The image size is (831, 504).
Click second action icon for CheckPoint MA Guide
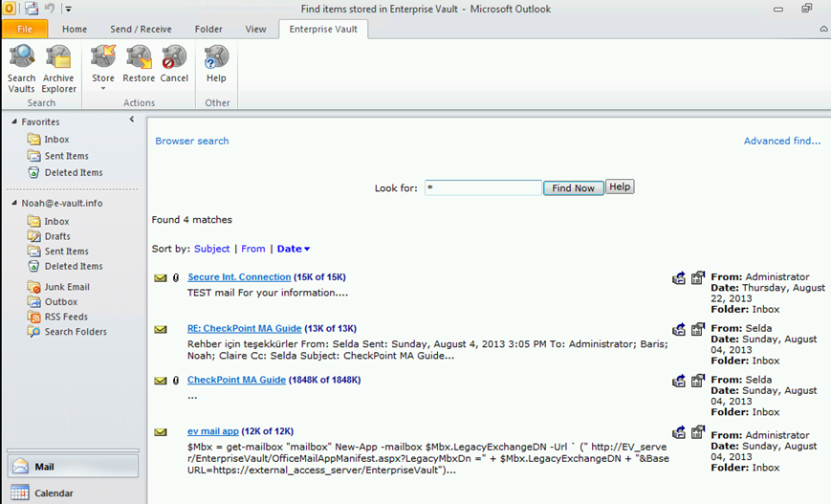click(698, 380)
